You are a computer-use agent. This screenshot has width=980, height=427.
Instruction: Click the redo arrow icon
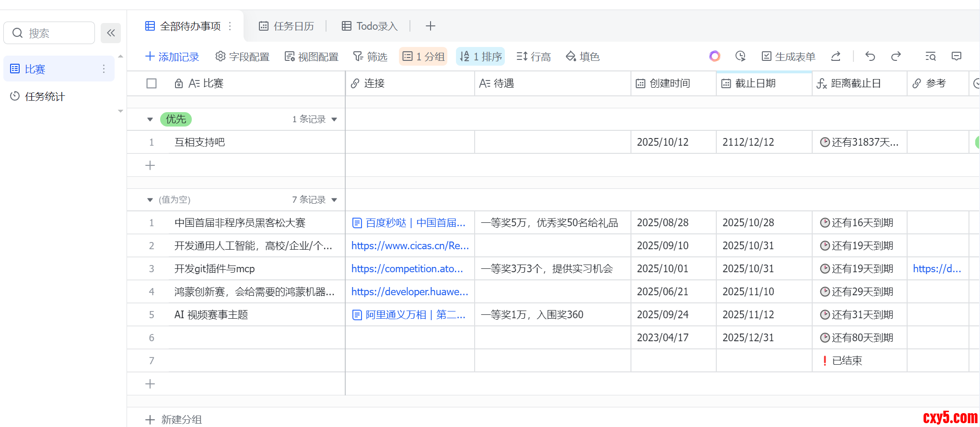pyautogui.click(x=896, y=57)
